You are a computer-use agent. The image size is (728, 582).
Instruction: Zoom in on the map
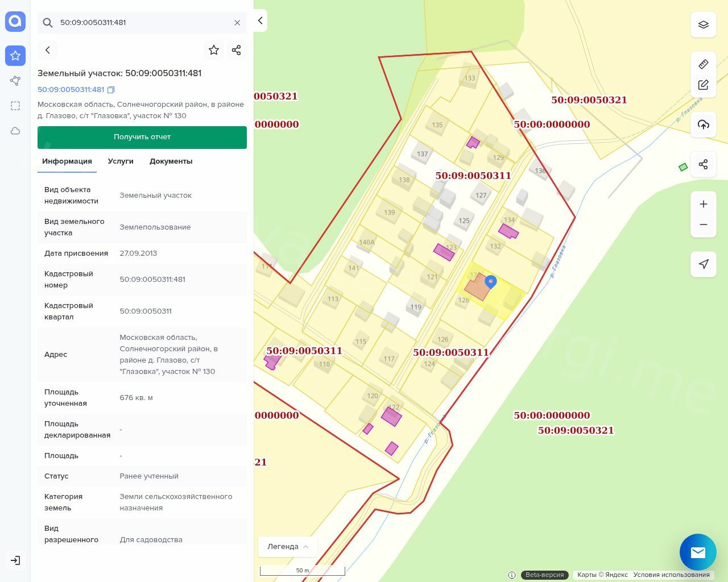[703, 204]
